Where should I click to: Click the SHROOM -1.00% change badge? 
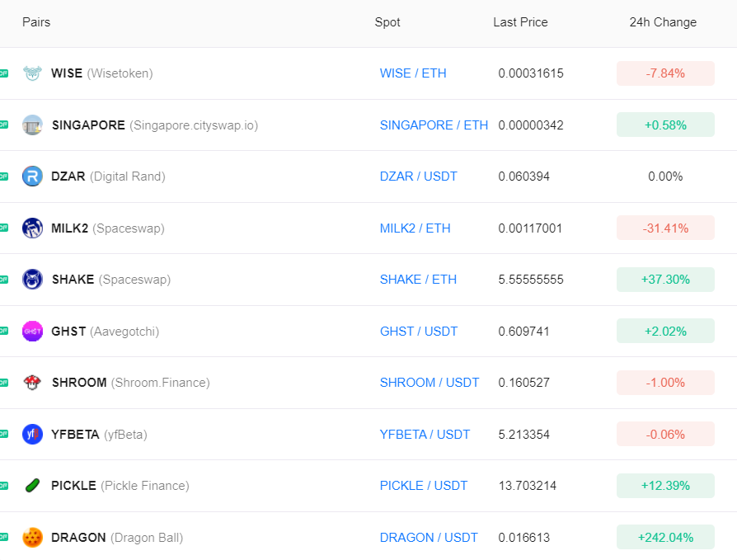(665, 383)
